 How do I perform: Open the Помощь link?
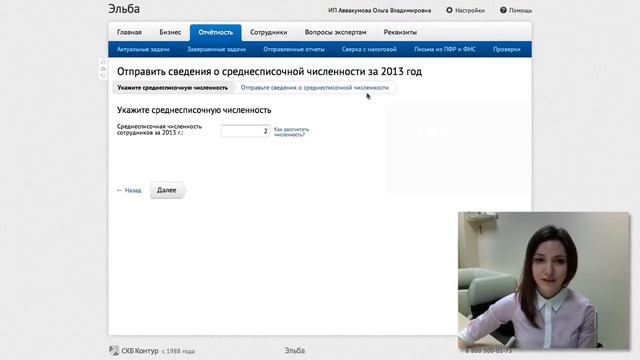[x=520, y=10]
